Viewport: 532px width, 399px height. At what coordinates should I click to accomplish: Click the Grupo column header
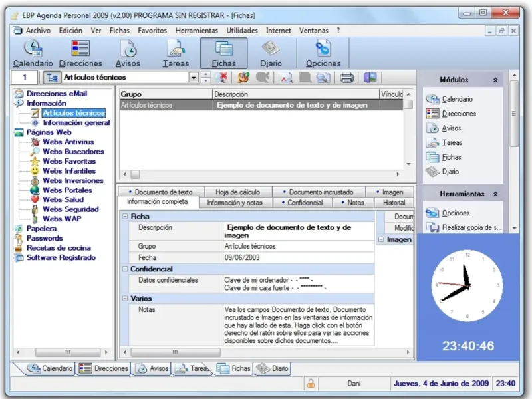coord(166,94)
